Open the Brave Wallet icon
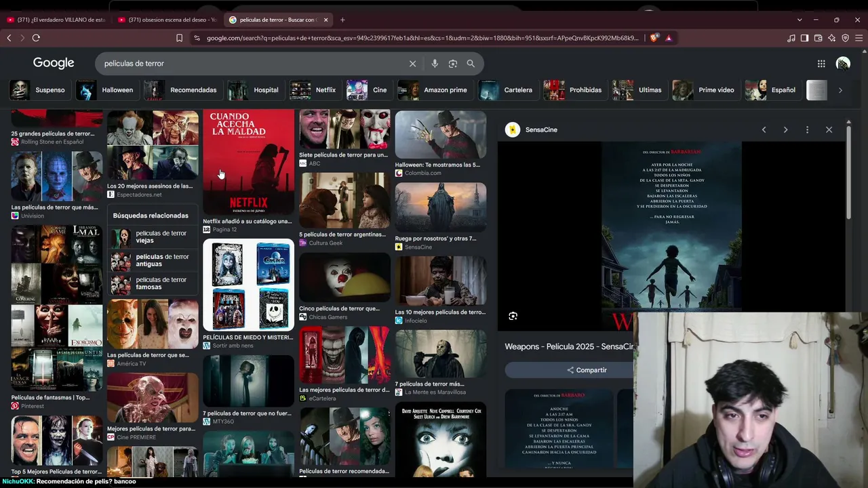This screenshot has height=488, width=868. pos(818,38)
